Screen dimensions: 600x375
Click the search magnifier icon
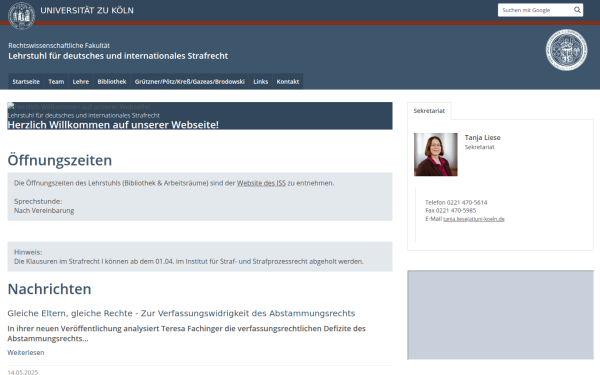577,10
